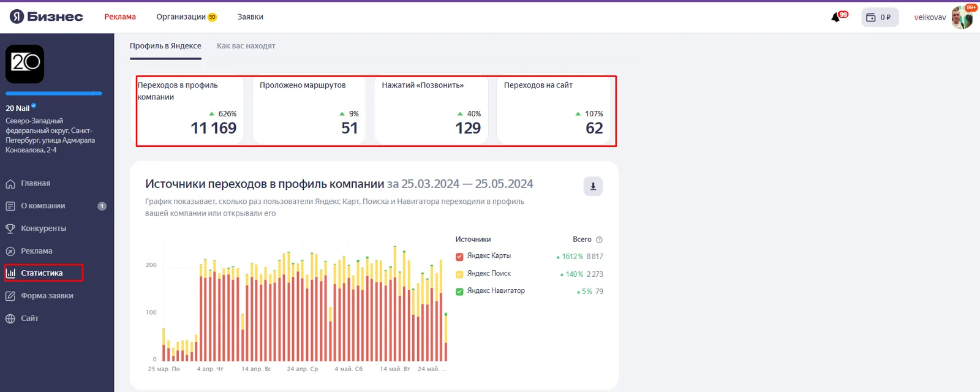Viewport: 980px width, 392px height.
Task: Click the velikovav account name
Action: (930, 17)
